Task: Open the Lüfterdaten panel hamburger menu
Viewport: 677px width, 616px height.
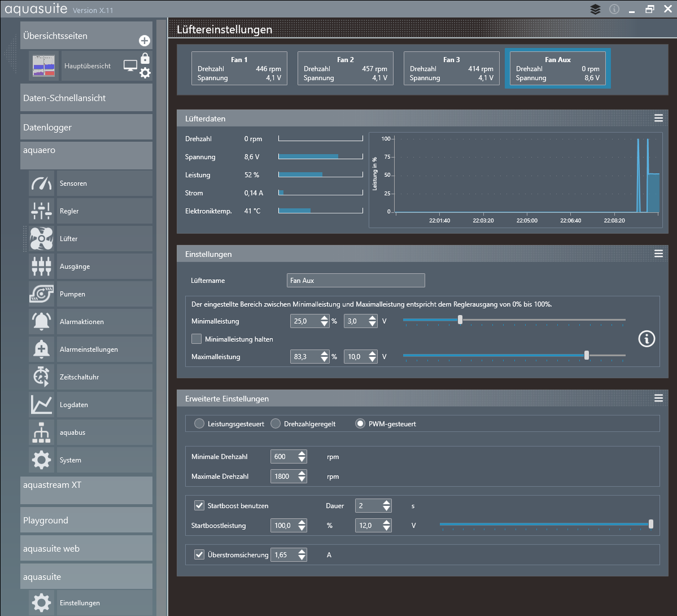Action: [x=658, y=118]
